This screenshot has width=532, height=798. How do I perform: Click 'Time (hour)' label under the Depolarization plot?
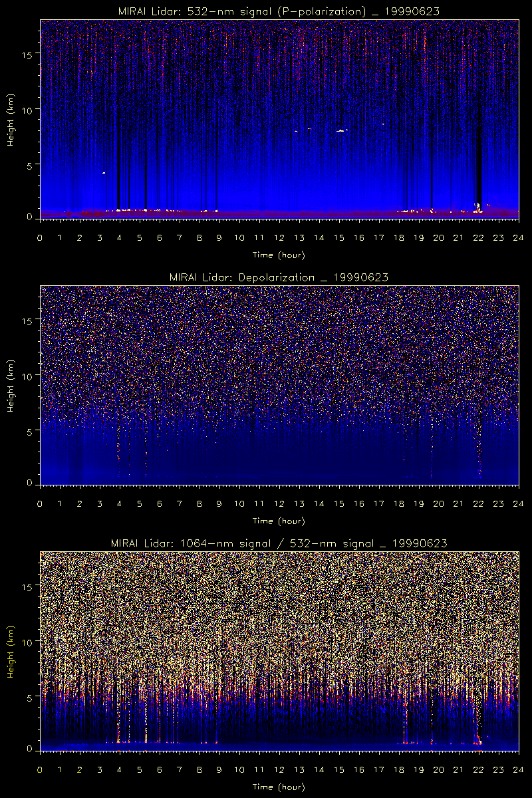tap(279, 521)
